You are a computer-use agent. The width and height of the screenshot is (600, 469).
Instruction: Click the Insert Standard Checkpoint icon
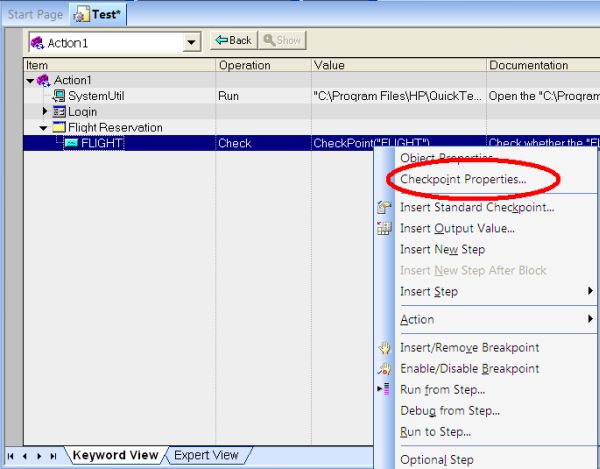pyautogui.click(x=384, y=207)
